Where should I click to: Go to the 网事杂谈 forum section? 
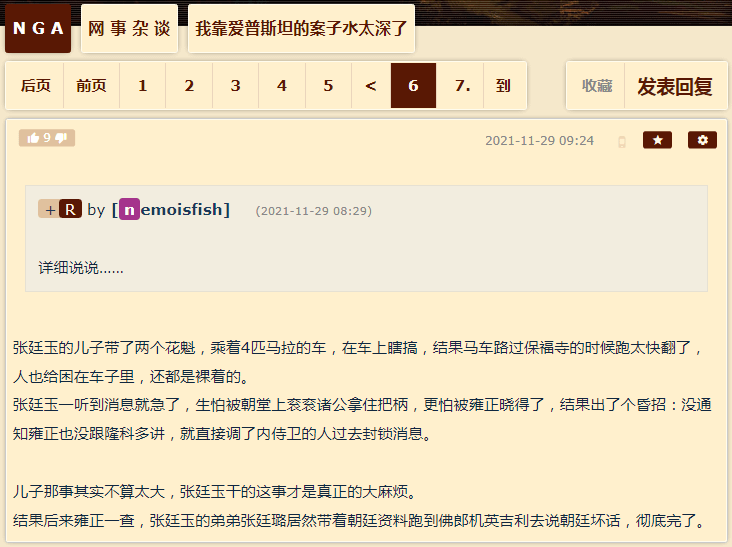pos(129,28)
